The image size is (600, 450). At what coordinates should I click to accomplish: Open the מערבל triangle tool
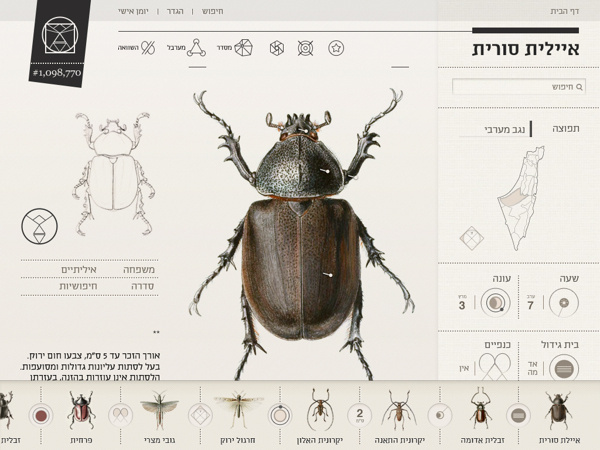point(187,48)
